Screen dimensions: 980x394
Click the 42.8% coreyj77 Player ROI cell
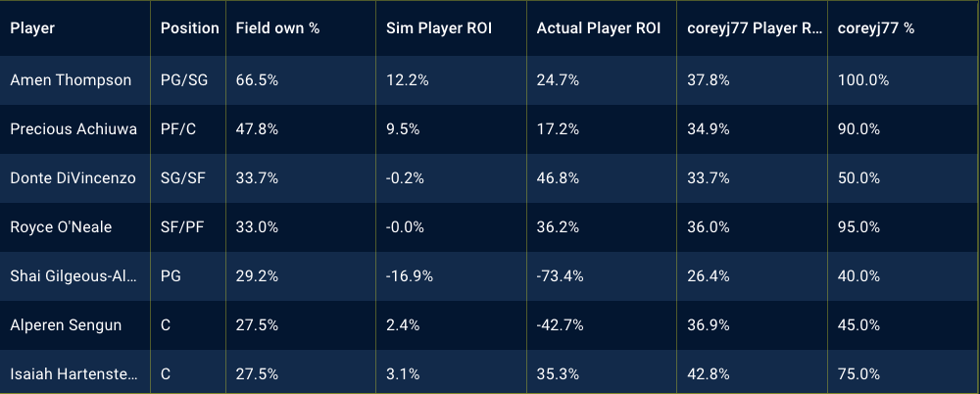[x=709, y=373]
